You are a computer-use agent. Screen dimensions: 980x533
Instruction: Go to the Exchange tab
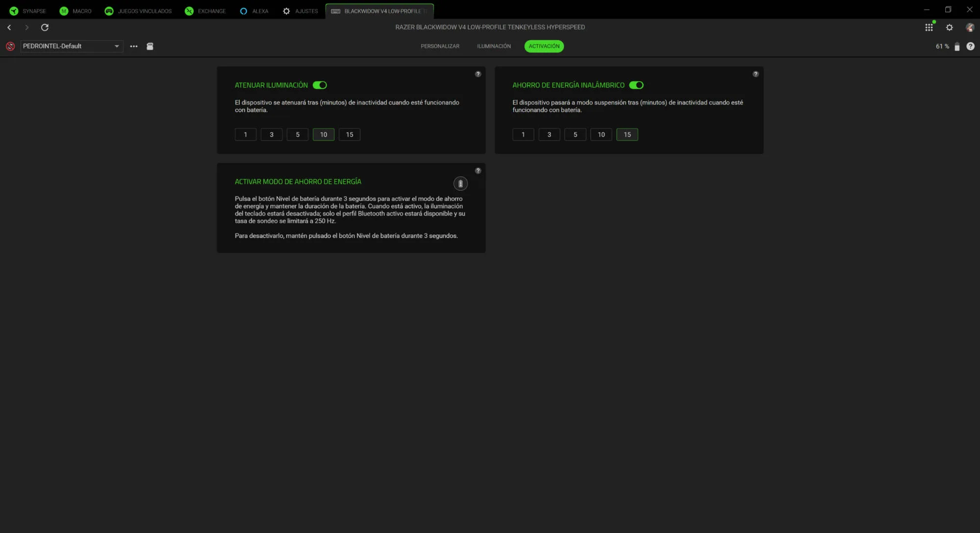click(205, 11)
